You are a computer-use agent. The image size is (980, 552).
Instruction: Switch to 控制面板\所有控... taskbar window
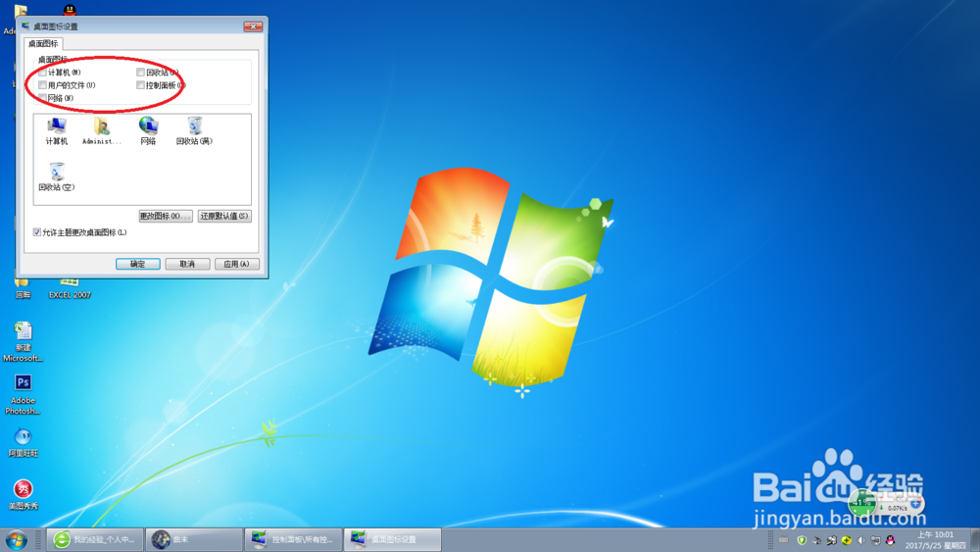[294, 539]
